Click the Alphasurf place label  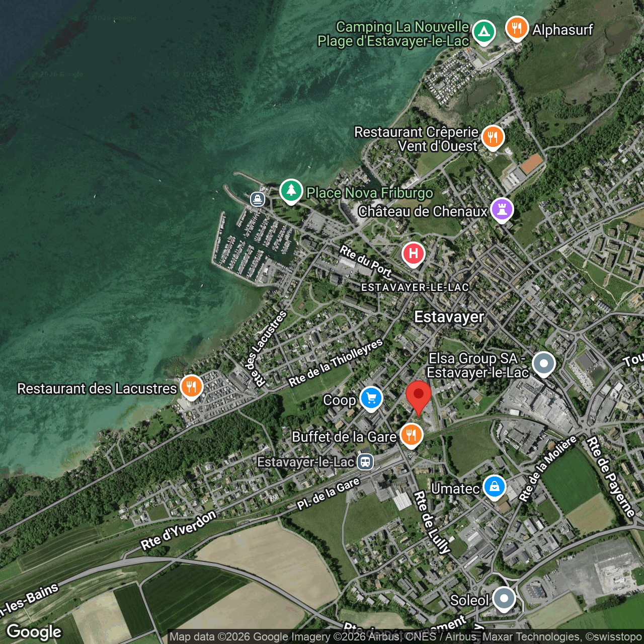pos(562,30)
